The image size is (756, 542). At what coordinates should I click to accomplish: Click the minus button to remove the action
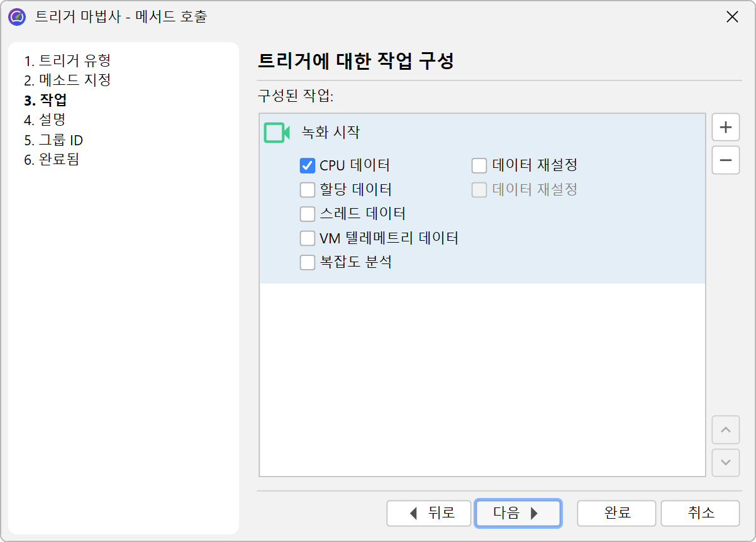[725, 160]
